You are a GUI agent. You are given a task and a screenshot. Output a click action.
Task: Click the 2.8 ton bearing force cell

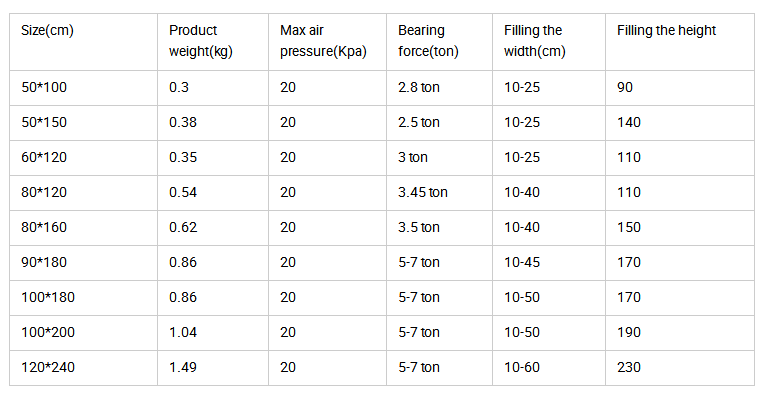[x=418, y=88]
